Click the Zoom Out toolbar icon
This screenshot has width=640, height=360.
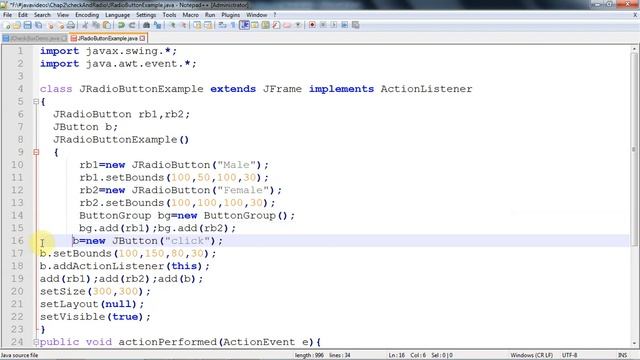point(184,25)
